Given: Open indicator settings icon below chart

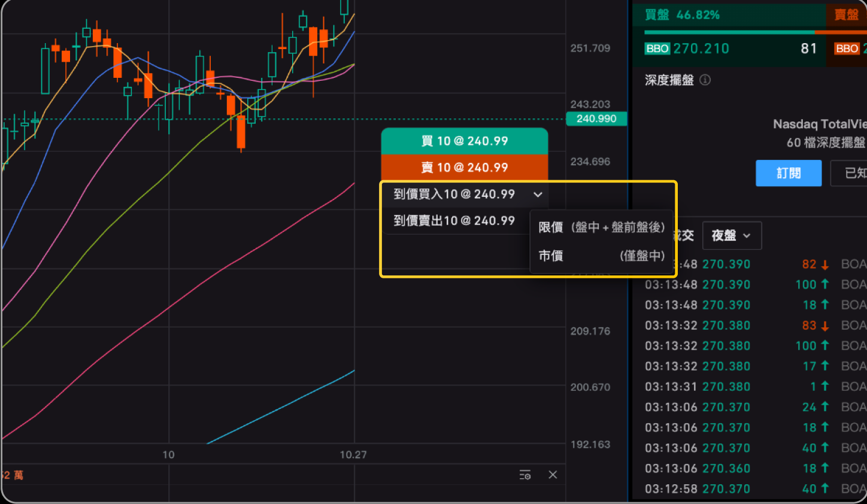Looking at the screenshot, I should (525, 475).
